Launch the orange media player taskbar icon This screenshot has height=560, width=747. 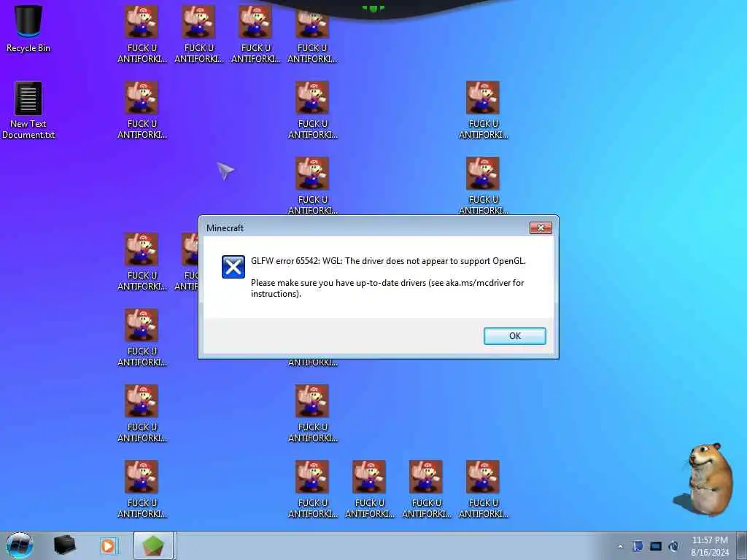point(108,545)
